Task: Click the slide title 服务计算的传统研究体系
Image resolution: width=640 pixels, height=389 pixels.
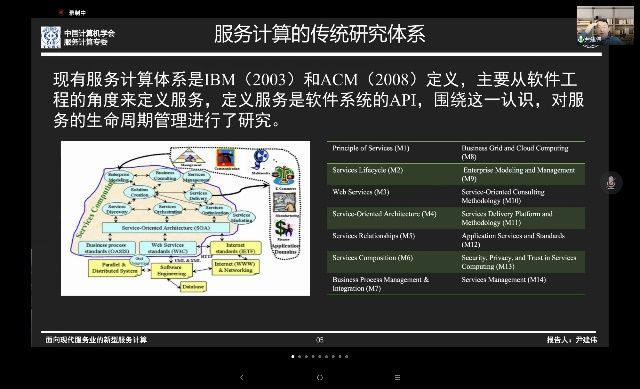Action: coord(320,34)
